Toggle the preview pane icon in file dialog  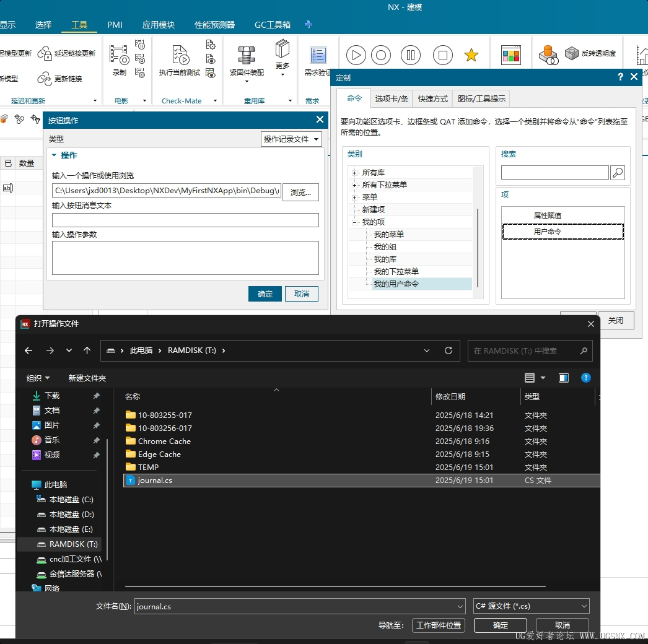(564, 378)
